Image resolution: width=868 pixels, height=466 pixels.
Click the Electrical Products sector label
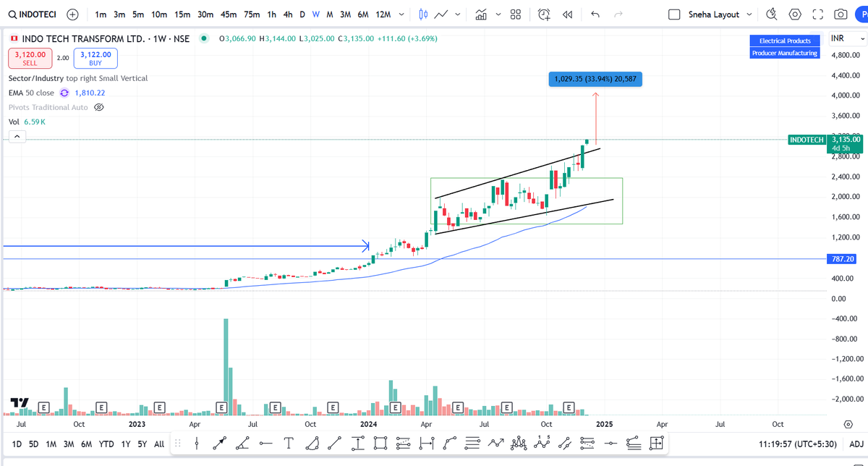(x=785, y=41)
